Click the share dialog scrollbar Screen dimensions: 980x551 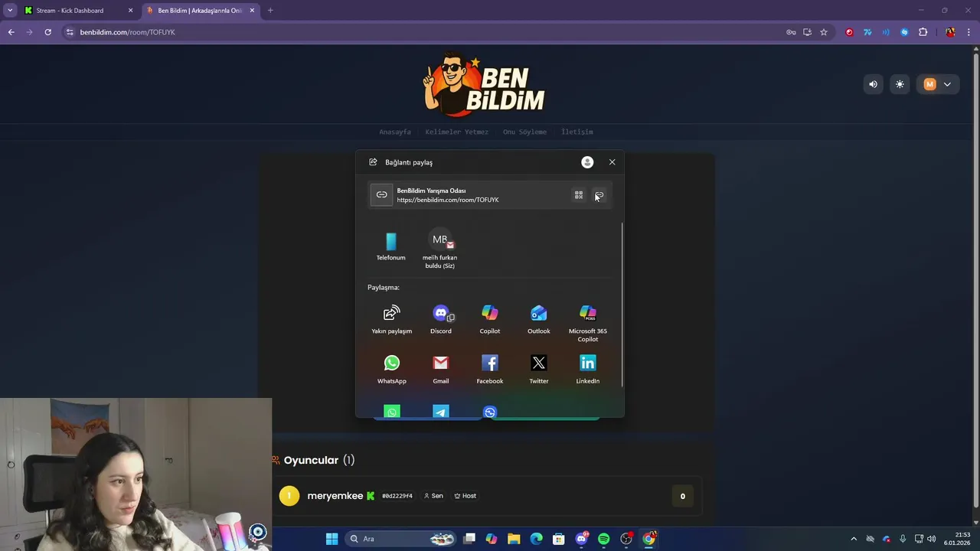click(622, 305)
